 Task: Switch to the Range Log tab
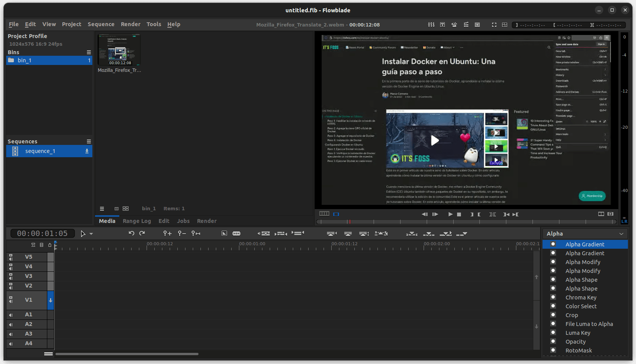click(x=137, y=221)
